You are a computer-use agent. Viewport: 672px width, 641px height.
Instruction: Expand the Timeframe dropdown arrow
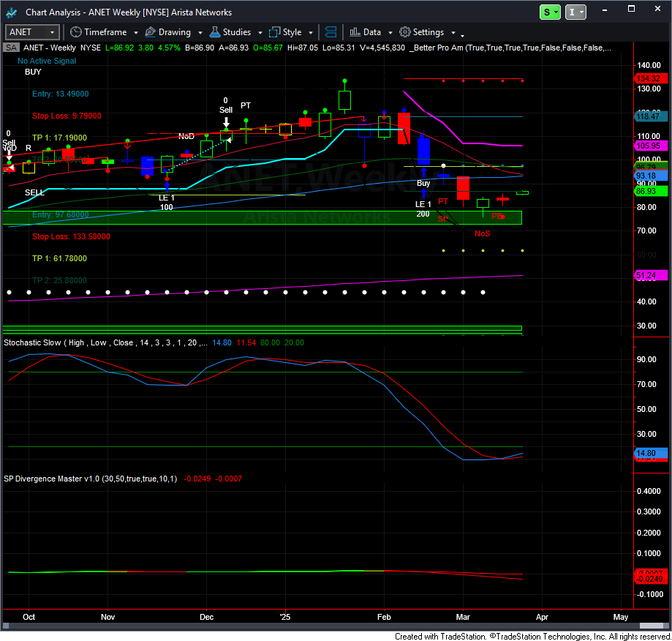point(136,33)
